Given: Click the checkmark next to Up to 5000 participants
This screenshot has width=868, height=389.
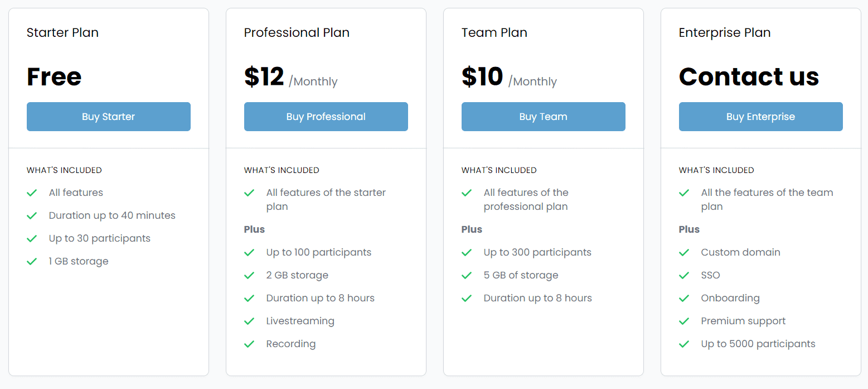Looking at the screenshot, I should [x=684, y=343].
